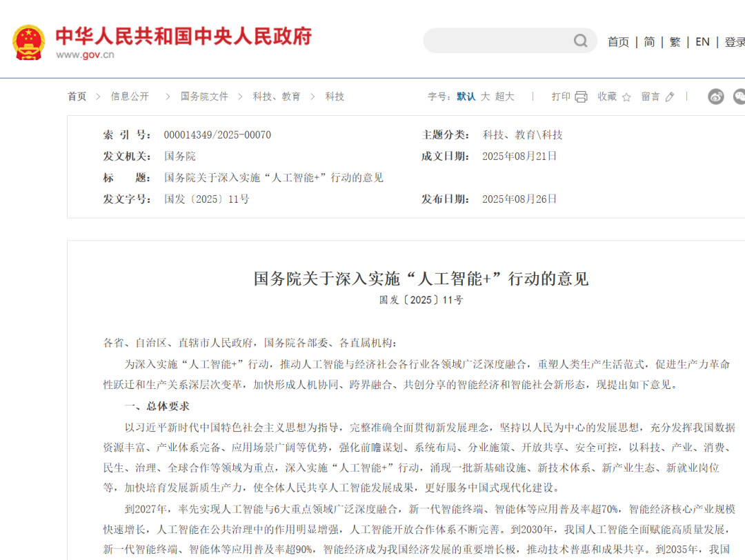The width and height of the screenshot is (745, 560).
Task: Click the star favorite icon
Action: tap(626, 97)
